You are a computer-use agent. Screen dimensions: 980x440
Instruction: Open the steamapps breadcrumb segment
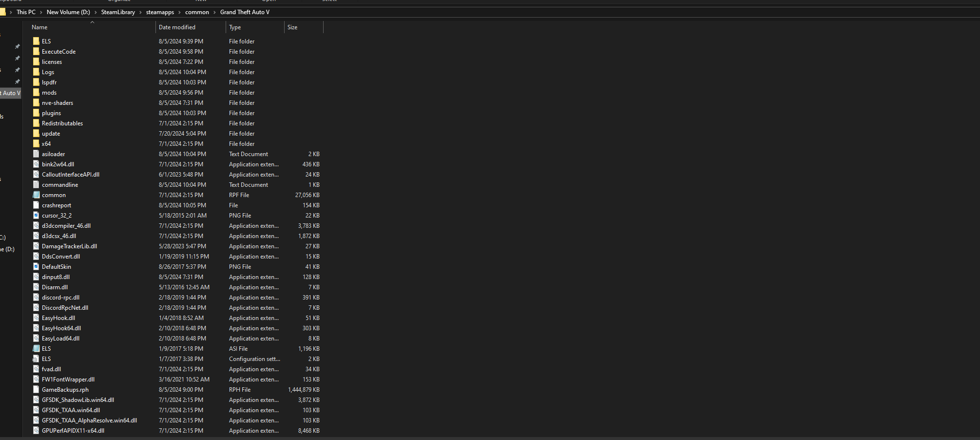click(160, 12)
